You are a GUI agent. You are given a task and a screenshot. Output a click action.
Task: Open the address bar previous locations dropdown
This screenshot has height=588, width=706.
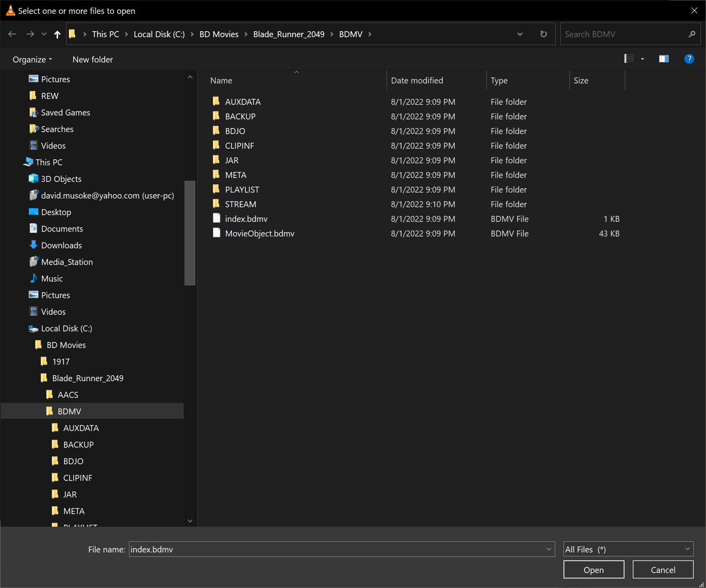520,34
